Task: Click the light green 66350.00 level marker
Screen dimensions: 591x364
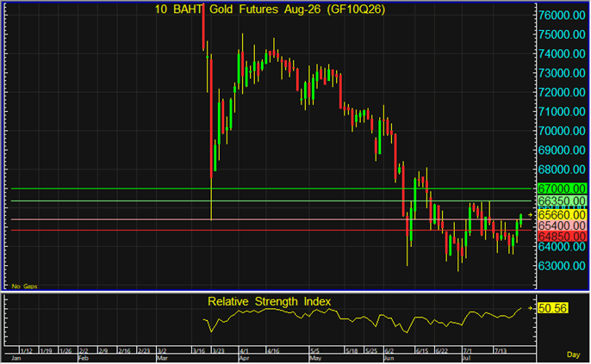Action: 562,201
